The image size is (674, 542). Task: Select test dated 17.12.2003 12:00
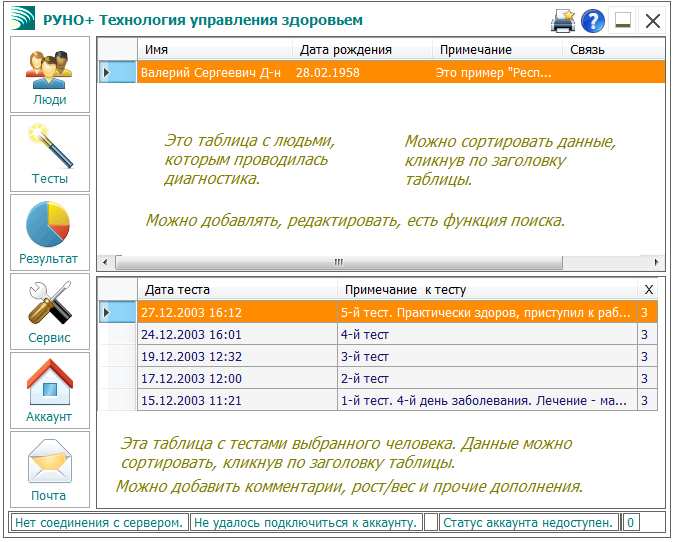click(x=238, y=378)
